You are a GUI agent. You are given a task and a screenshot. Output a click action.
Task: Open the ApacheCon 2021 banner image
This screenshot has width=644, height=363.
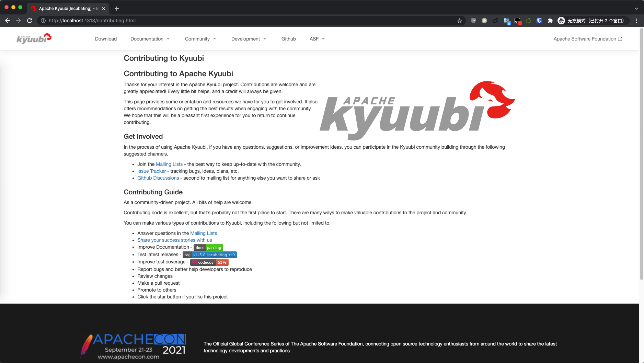(x=133, y=347)
